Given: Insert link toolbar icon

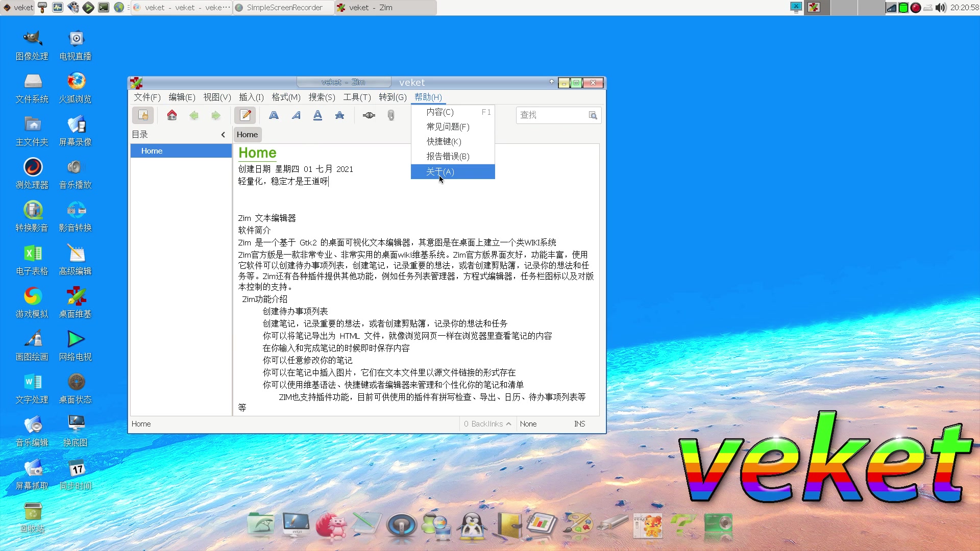Looking at the screenshot, I should (369, 115).
